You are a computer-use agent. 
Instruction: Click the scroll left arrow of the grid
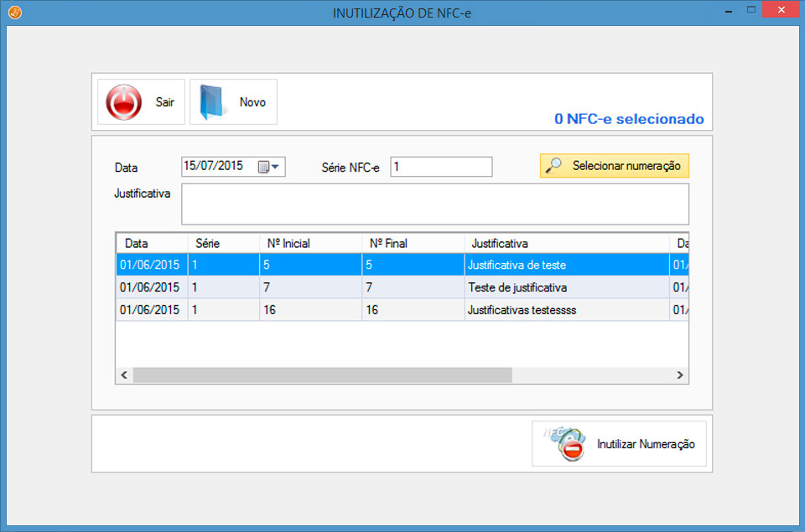pos(124,375)
